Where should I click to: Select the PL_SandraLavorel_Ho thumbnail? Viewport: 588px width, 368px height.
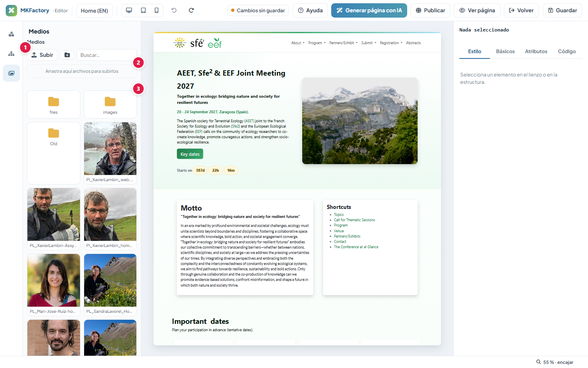pyautogui.click(x=110, y=285)
